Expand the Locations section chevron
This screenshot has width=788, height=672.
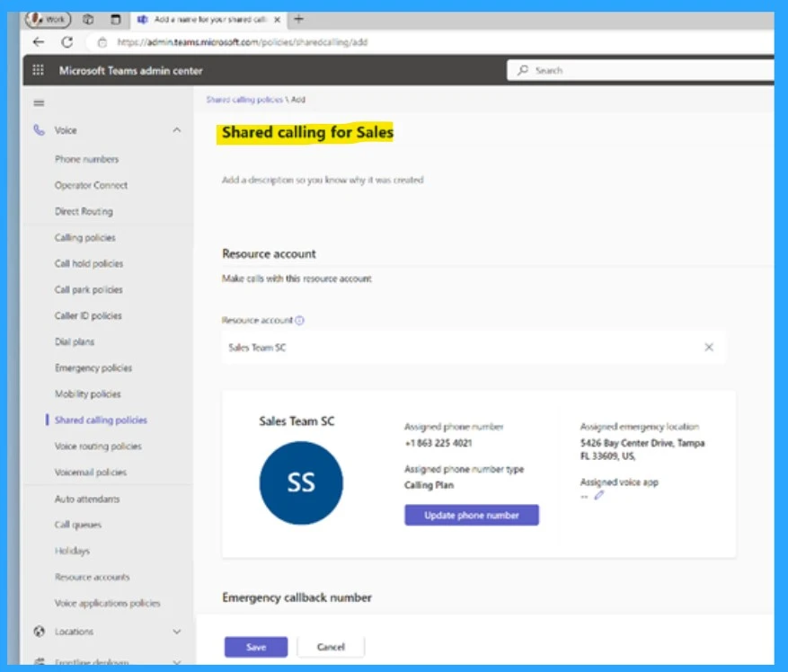tap(177, 632)
